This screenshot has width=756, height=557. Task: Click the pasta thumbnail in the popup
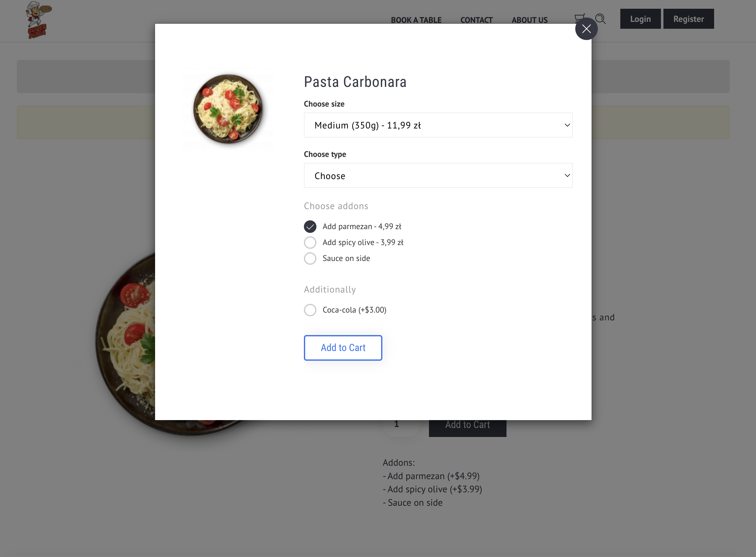228,108
